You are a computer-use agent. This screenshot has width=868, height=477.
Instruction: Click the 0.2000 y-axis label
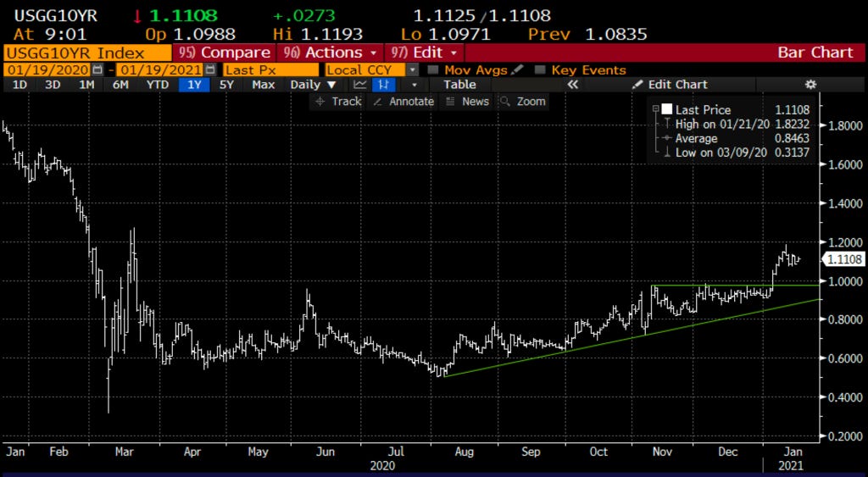click(x=846, y=436)
